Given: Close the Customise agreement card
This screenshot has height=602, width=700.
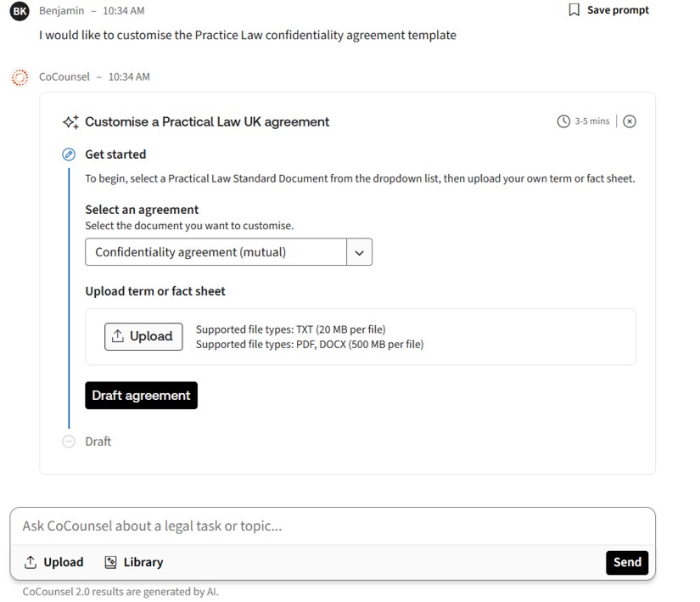Looking at the screenshot, I should [x=630, y=121].
